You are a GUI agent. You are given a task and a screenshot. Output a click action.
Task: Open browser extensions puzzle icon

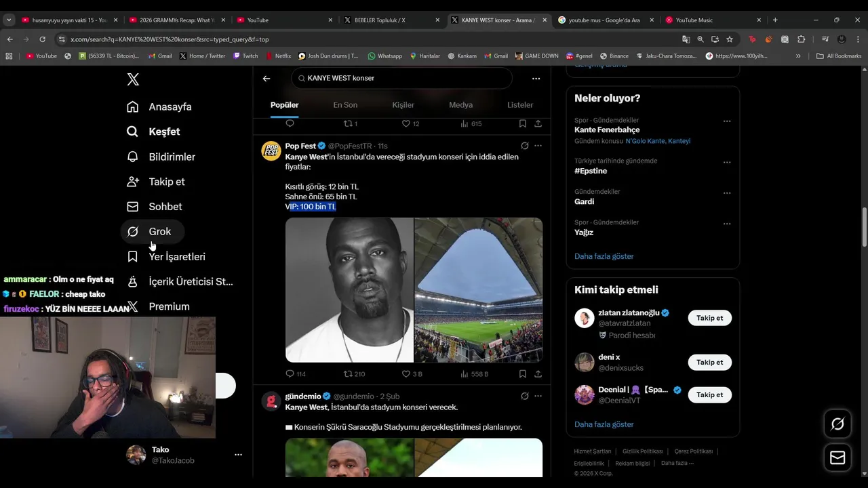coord(801,39)
